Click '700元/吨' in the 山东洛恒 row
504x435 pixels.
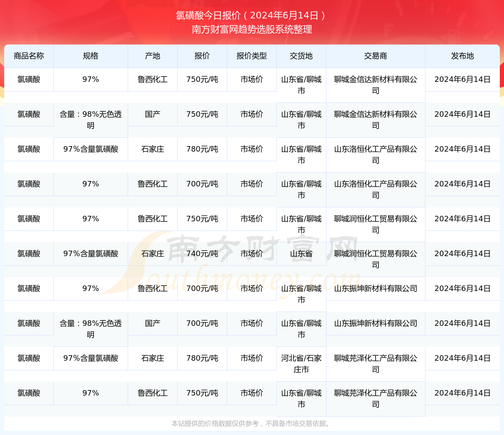click(x=202, y=184)
